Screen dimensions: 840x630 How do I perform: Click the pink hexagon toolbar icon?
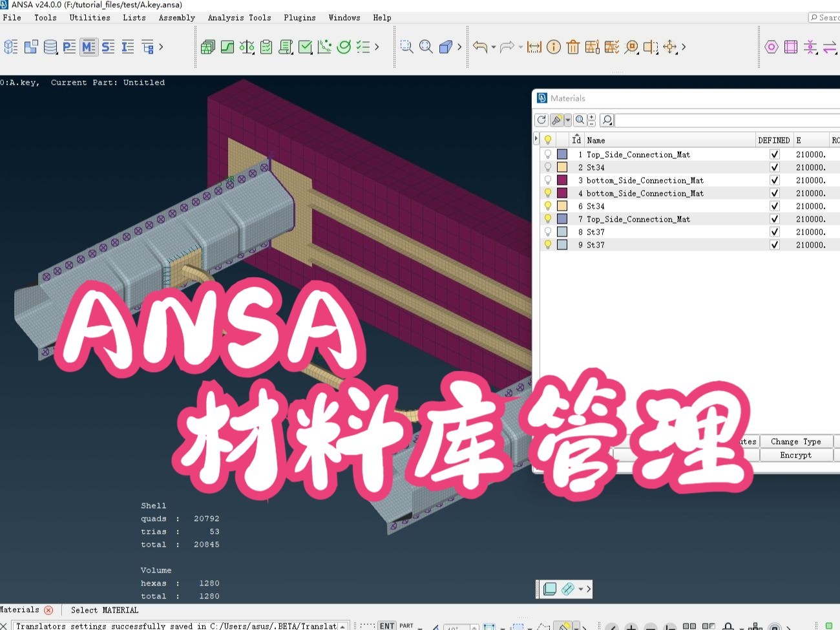coord(771,47)
